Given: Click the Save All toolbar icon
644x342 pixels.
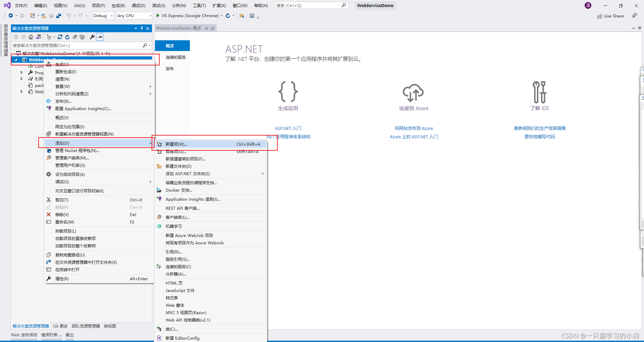Looking at the screenshot, I should [x=59, y=16].
